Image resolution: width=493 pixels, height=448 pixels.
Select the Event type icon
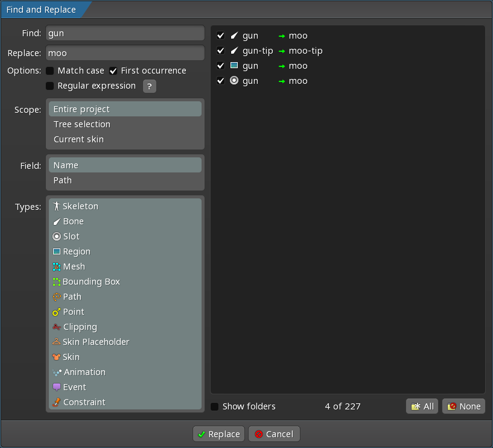[x=57, y=387]
